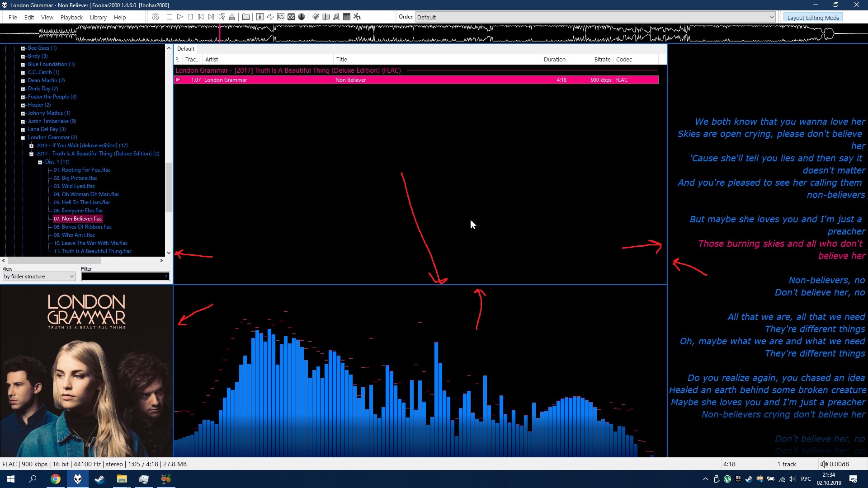Select the Default playlist tab
Viewport: 868px width, 488px height.
pos(186,49)
